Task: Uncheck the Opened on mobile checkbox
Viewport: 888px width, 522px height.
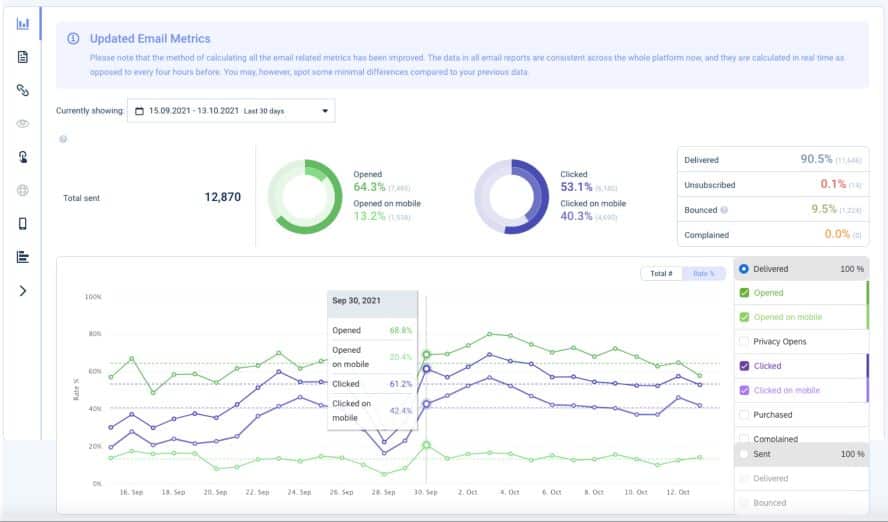Action: pyautogui.click(x=744, y=317)
